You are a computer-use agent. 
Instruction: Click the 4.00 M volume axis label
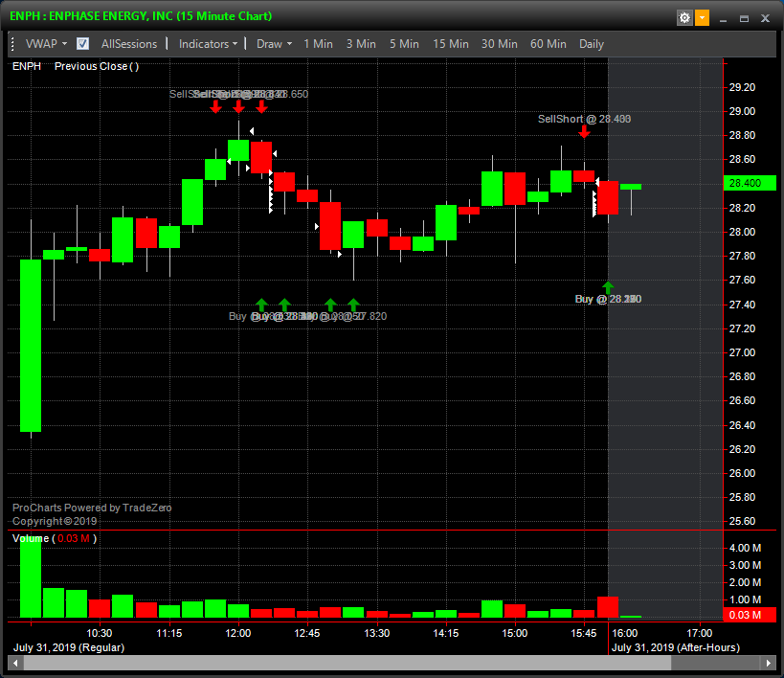pos(745,548)
